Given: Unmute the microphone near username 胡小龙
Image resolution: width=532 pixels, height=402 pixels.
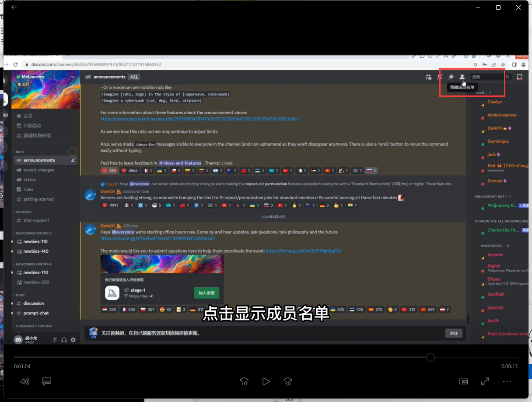Looking at the screenshot, I should (x=55, y=339).
